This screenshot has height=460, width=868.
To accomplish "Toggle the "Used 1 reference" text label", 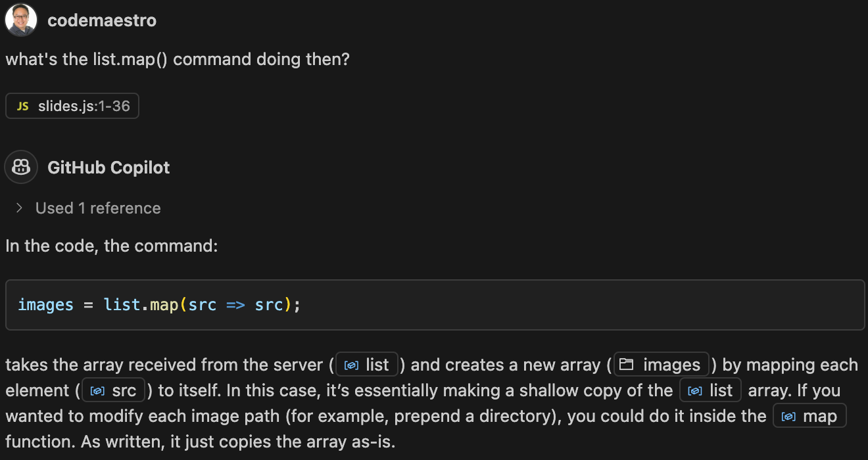I will pyautogui.click(x=98, y=208).
